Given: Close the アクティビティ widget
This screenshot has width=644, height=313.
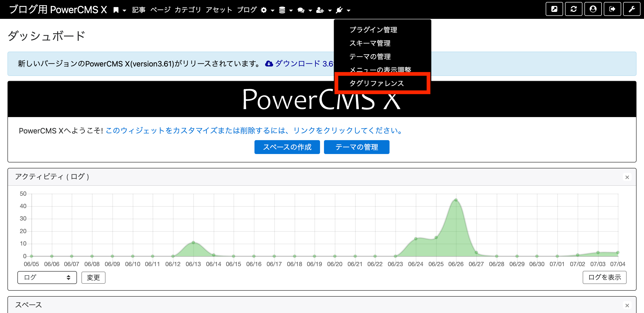Looking at the screenshot, I should click(x=627, y=177).
